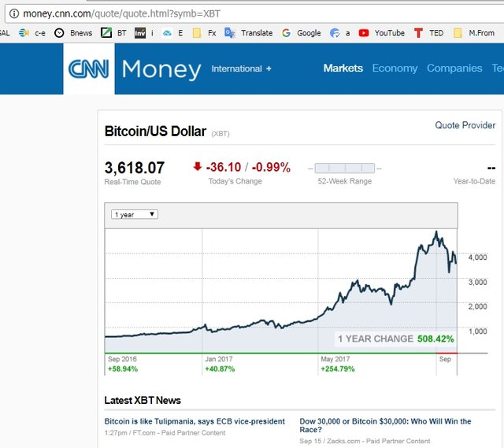This screenshot has height=448, width=504.
Task: Open the YouTube bookmark icon
Action: tap(364, 33)
